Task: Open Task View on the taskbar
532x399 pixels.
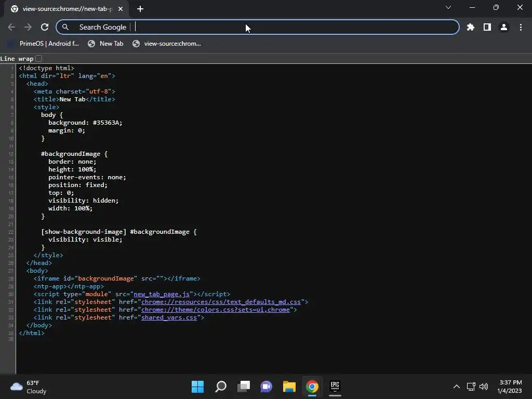Action: [x=244, y=387]
